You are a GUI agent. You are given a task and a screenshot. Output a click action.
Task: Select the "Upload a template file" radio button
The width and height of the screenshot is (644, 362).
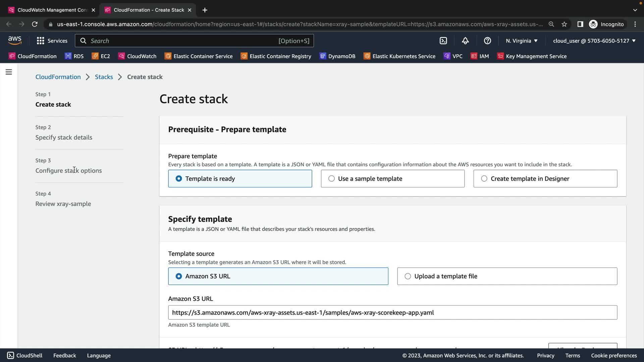tap(408, 276)
